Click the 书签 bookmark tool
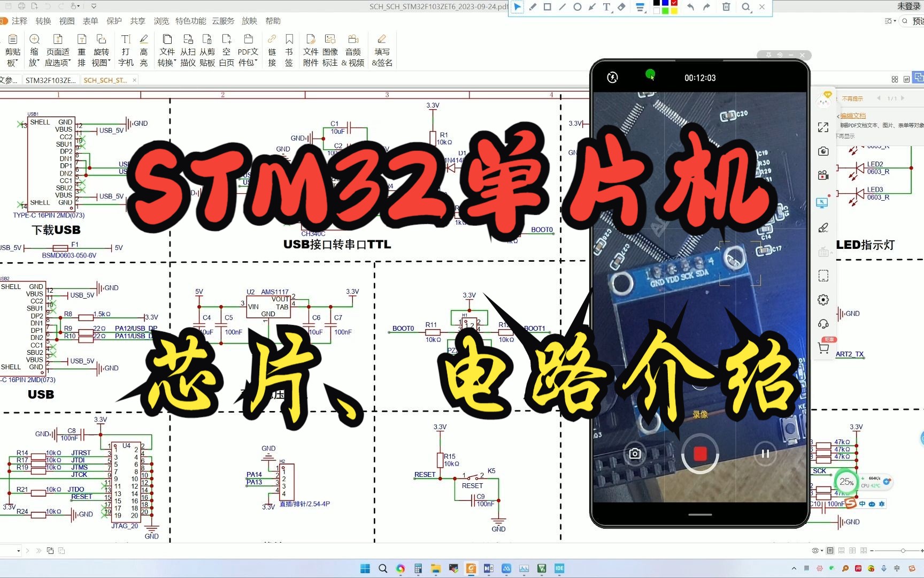 pyautogui.click(x=289, y=51)
